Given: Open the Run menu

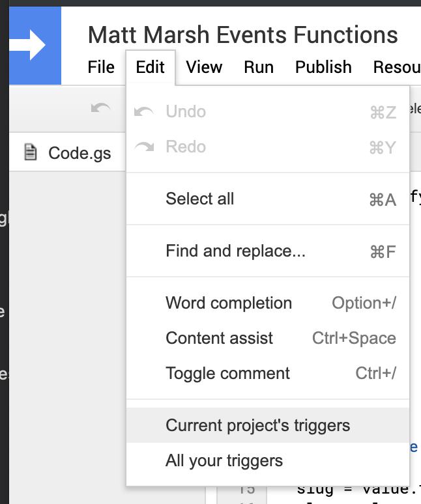Looking at the screenshot, I should click(259, 67).
